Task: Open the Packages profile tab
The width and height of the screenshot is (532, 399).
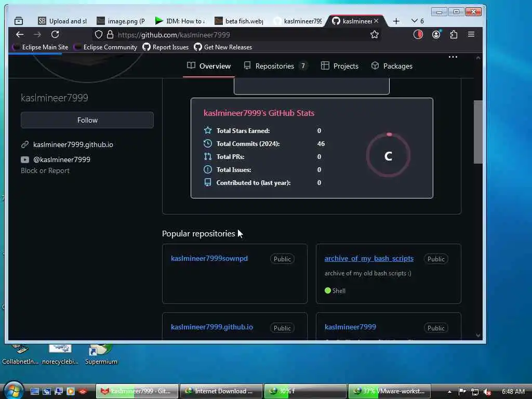Action: click(x=392, y=66)
